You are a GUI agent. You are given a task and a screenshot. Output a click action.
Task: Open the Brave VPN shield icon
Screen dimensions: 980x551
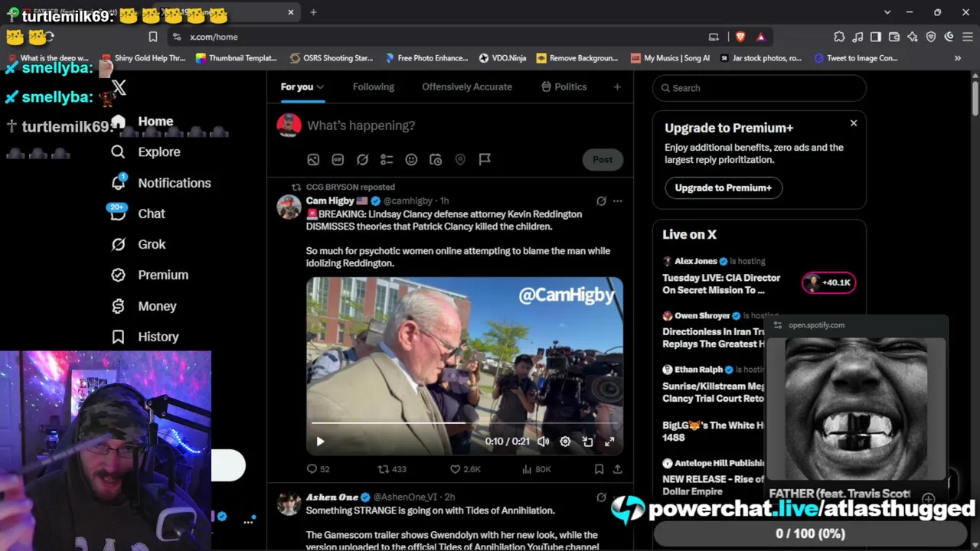pos(931,37)
